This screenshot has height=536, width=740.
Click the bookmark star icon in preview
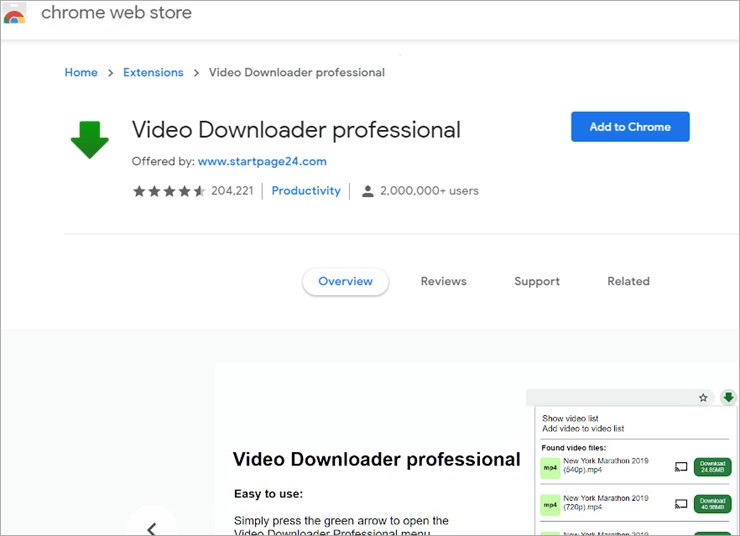click(703, 398)
